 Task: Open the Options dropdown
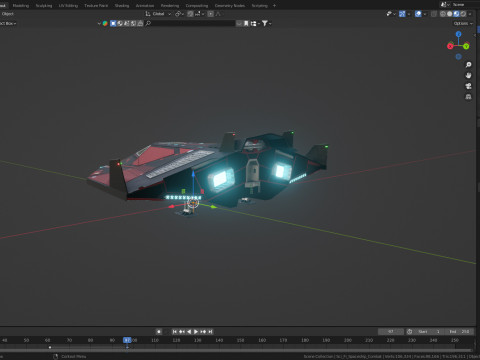click(x=463, y=23)
